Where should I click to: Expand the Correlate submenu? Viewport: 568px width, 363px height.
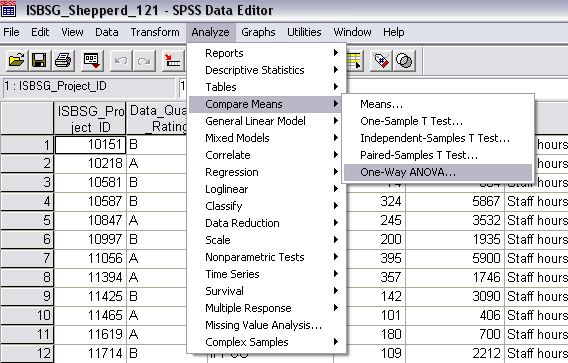tap(267, 155)
